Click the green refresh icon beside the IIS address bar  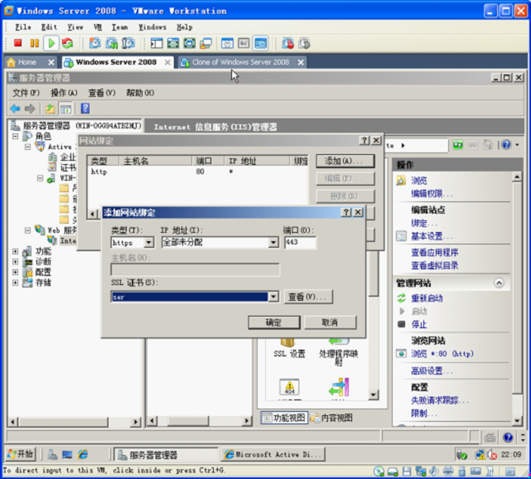pyautogui.click(x=458, y=145)
